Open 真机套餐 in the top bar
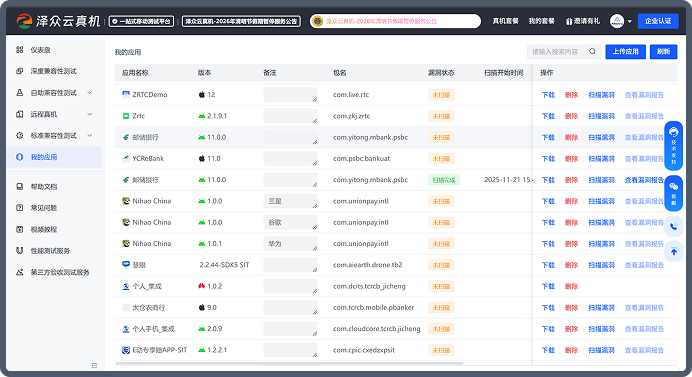Viewport: 692px width, 377px height. (x=505, y=21)
